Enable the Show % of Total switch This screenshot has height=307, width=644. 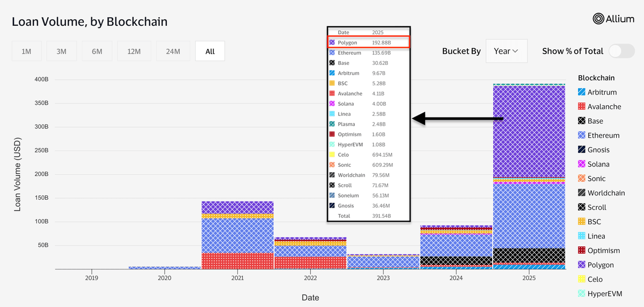pyautogui.click(x=621, y=51)
